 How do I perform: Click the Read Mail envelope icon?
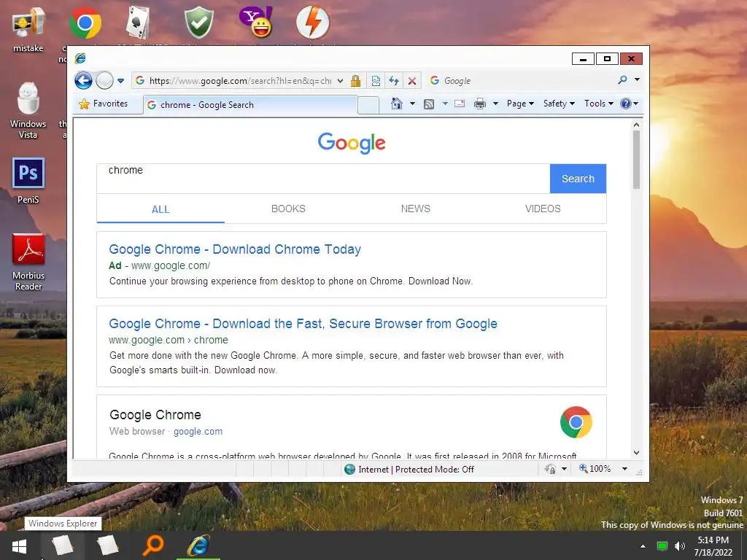(460, 104)
